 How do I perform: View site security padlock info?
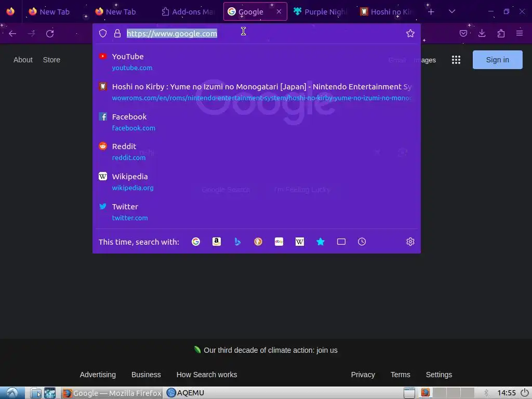pos(117,33)
